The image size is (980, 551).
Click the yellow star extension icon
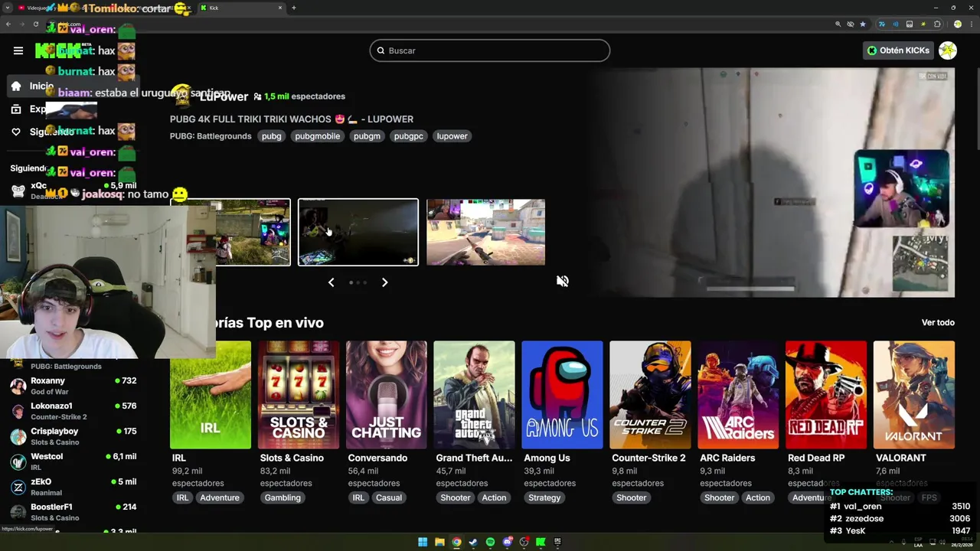[923, 24]
